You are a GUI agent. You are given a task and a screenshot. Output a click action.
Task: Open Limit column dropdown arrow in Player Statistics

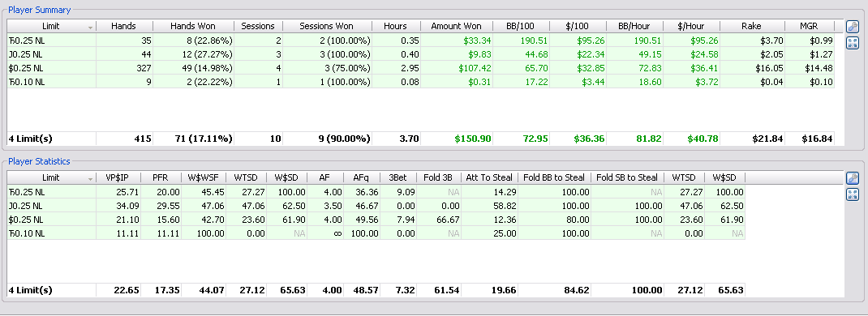[x=90, y=178]
